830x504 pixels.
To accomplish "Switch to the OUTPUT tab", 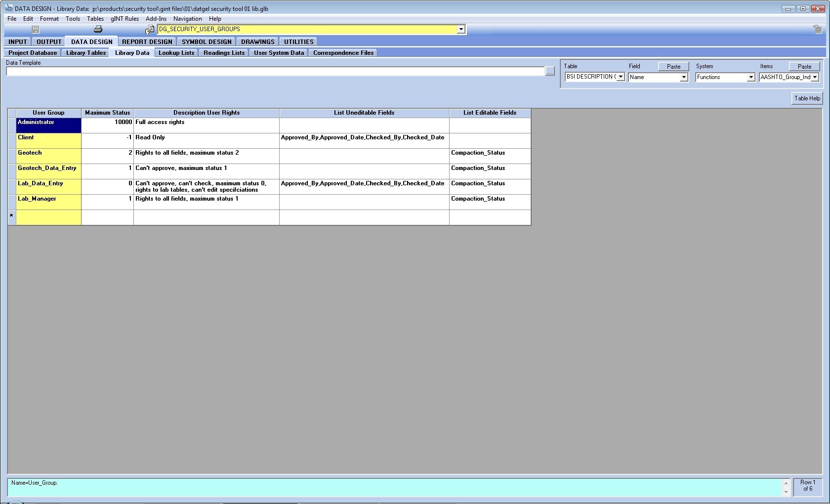I will tap(49, 42).
